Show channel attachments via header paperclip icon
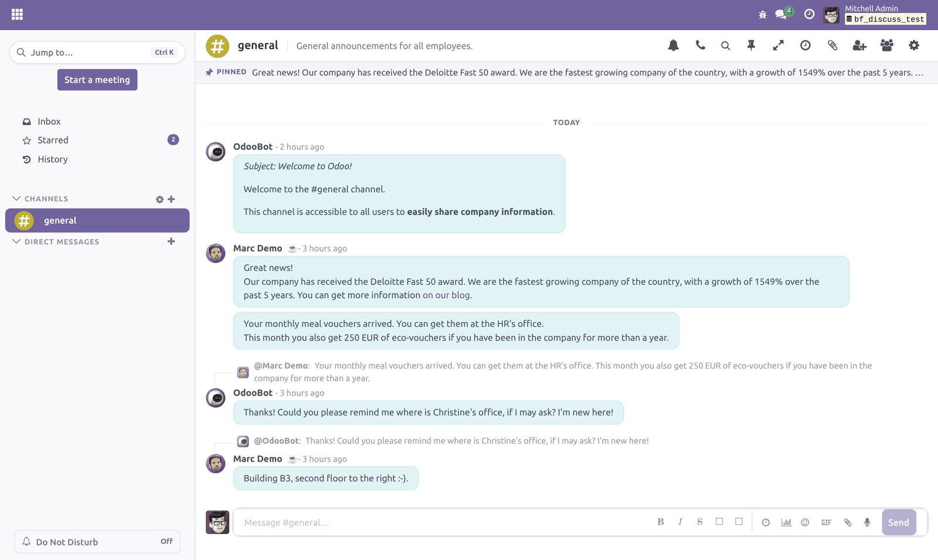 (832, 46)
